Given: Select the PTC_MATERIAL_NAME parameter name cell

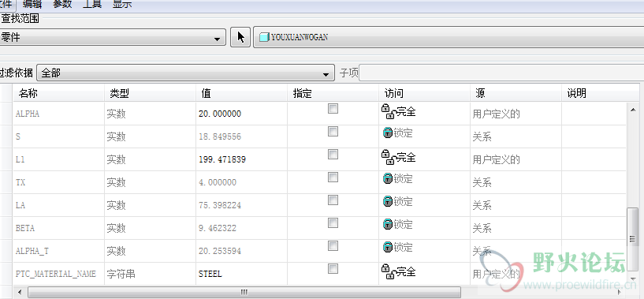Looking at the screenshot, I should (59, 274).
